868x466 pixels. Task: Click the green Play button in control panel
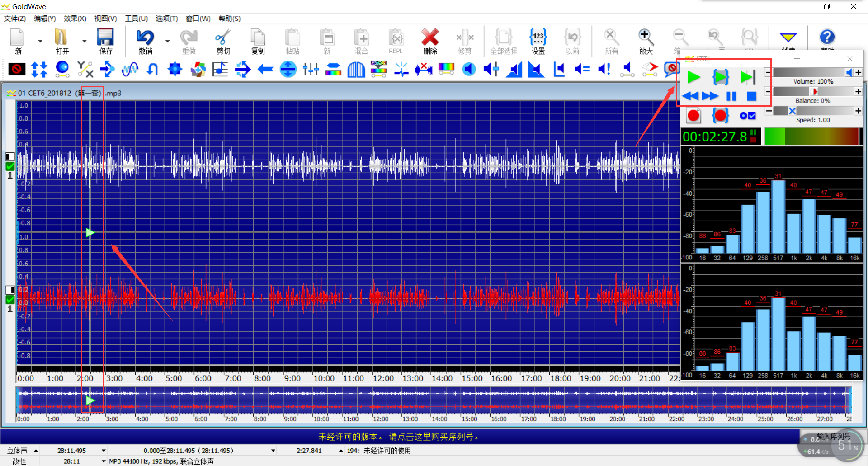tap(693, 77)
